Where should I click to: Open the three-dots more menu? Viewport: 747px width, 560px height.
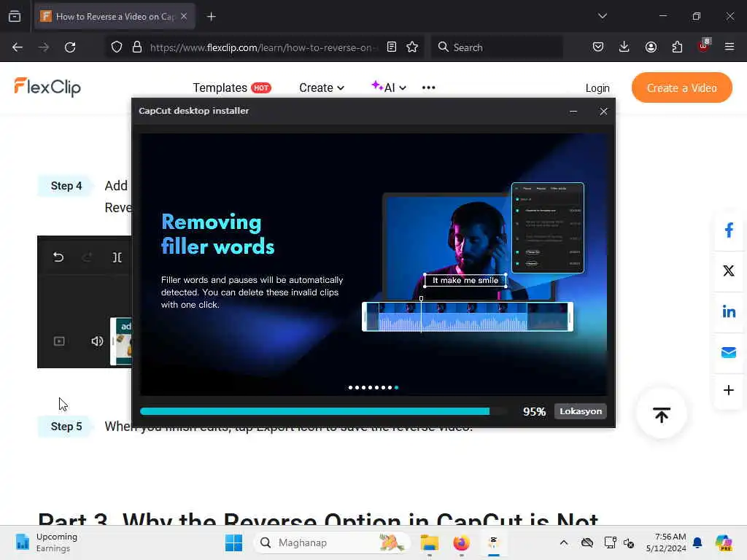(428, 87)
